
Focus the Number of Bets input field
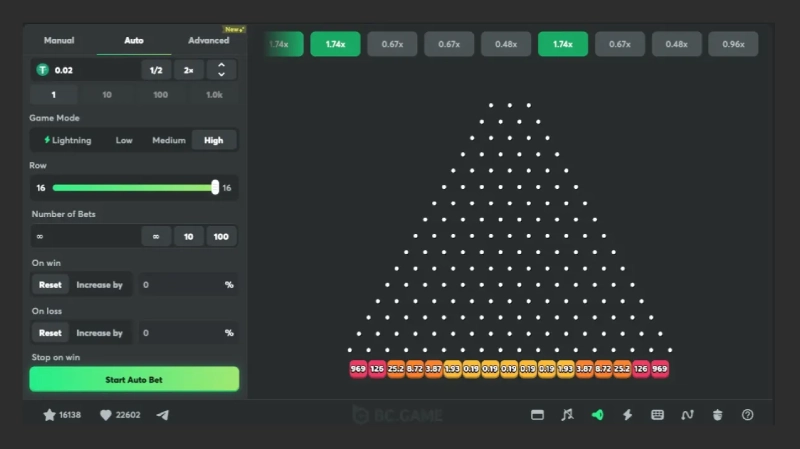(x=86, y=236)
